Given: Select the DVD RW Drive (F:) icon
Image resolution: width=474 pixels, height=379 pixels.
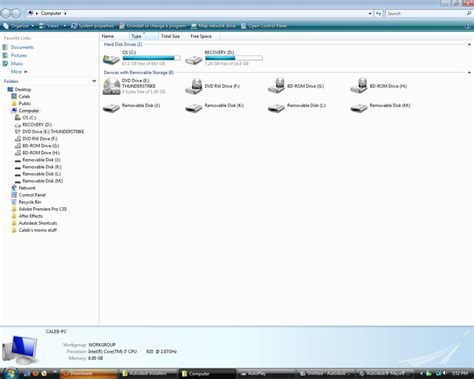Looking at the screenshot, I should click(194, 86).
